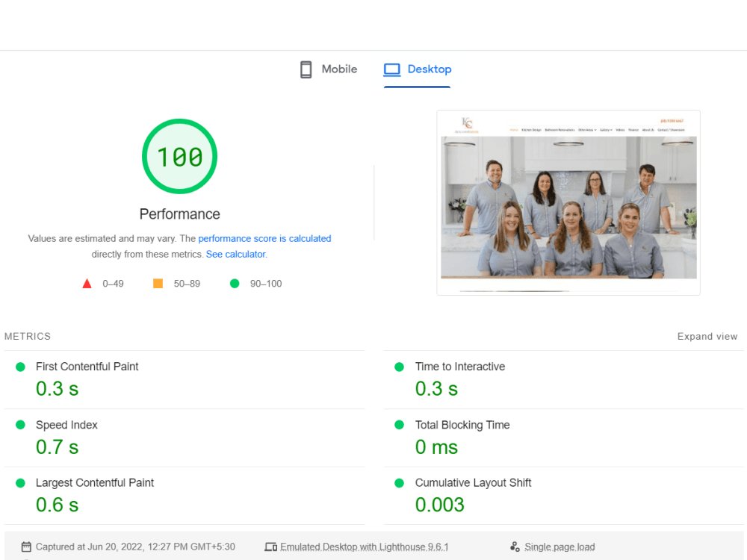Click green dot beside Total Blocking Time
747x560 pixels.
pyautogui.click(x=399, y=425)
